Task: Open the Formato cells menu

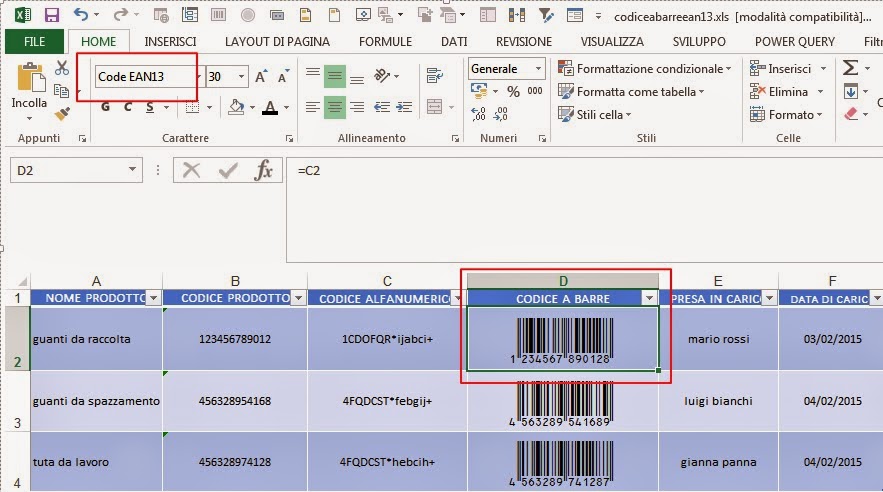Action: (x=786, y=115)
